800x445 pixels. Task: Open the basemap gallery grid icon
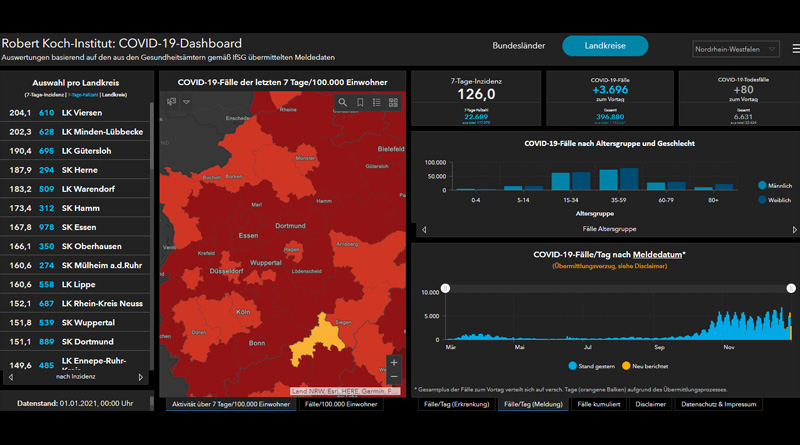tap(393, 103)
